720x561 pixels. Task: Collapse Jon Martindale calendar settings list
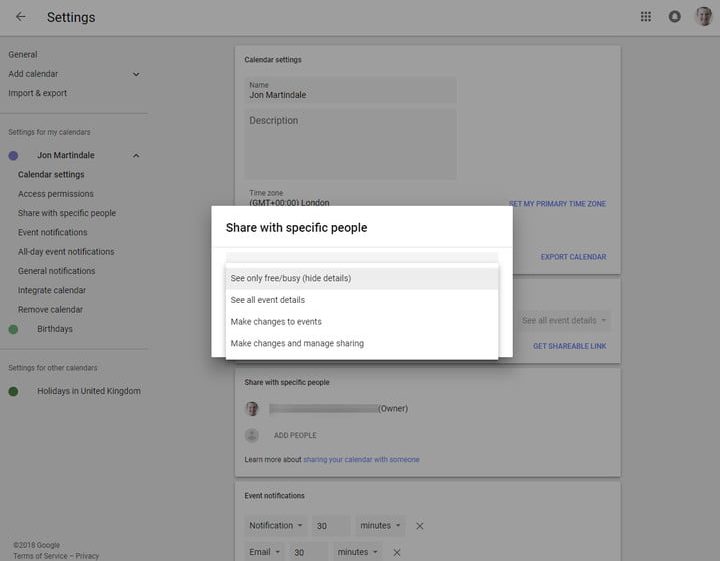[136, 156]
